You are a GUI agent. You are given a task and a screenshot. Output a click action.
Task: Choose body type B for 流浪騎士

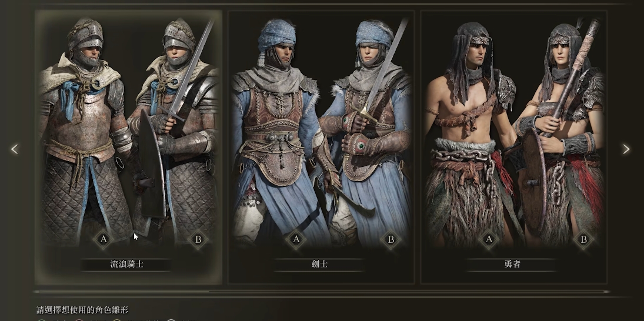[198, 239]
